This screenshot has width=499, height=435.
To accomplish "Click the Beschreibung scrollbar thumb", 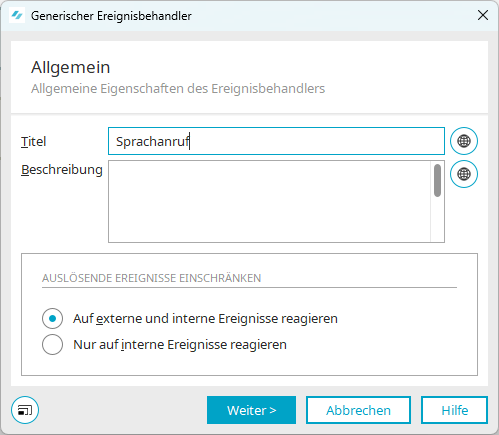I will click(x=437, y=180).
